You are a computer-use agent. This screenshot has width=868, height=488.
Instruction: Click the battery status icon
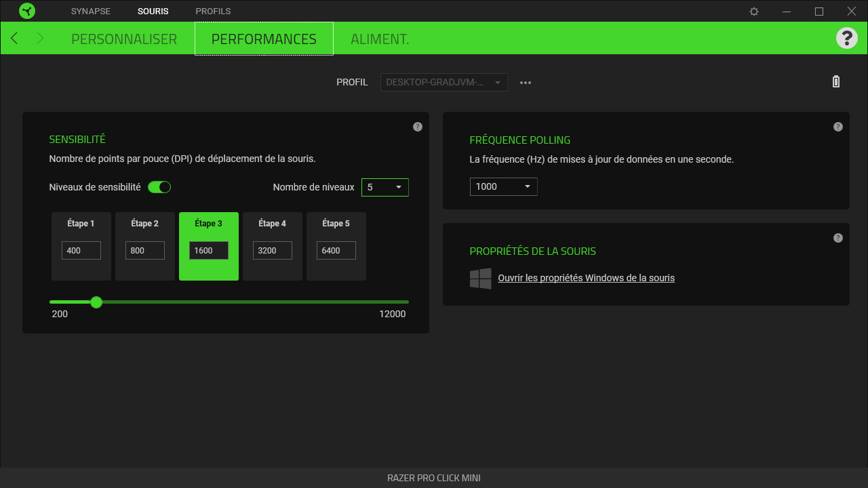pyautogui.click(x=836, y=81)
